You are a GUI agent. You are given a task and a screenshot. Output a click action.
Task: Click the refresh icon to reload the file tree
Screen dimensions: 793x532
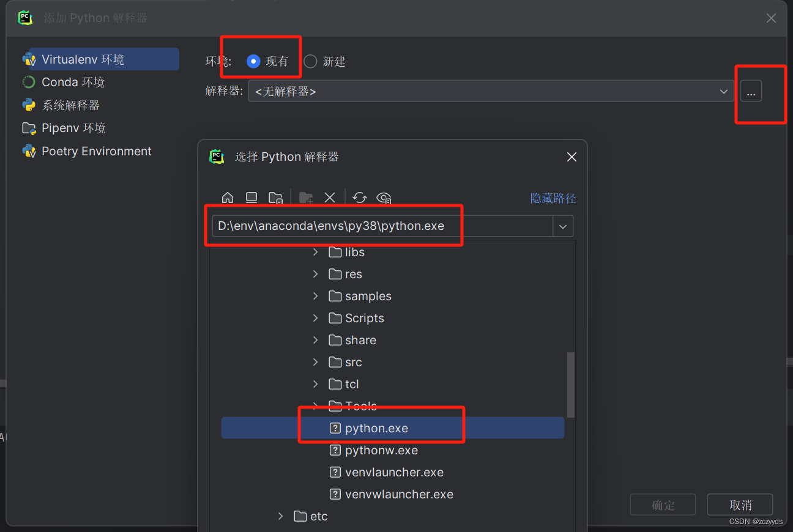360,198
